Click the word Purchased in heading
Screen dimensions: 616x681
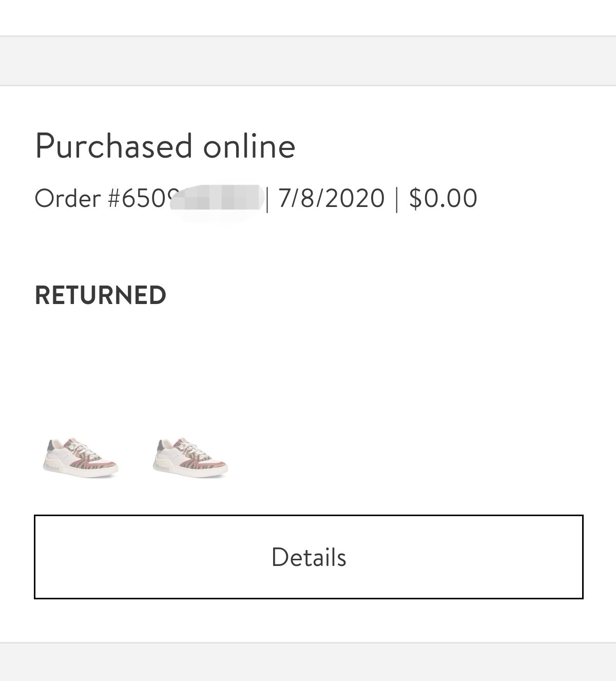click(x=113, y=146)
